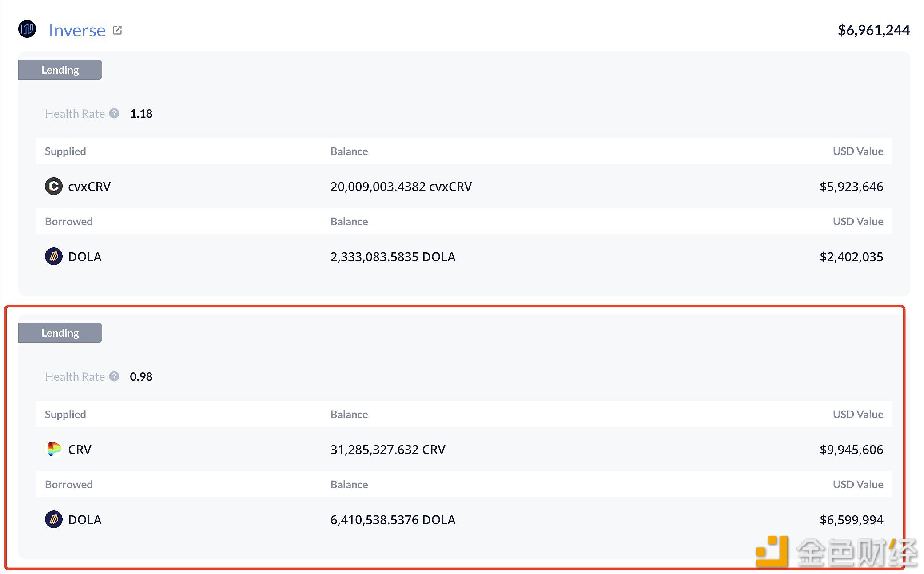Screen dimensions: 924x574
Task: Click the USD value $5,923,646
Action: (852, 187)
